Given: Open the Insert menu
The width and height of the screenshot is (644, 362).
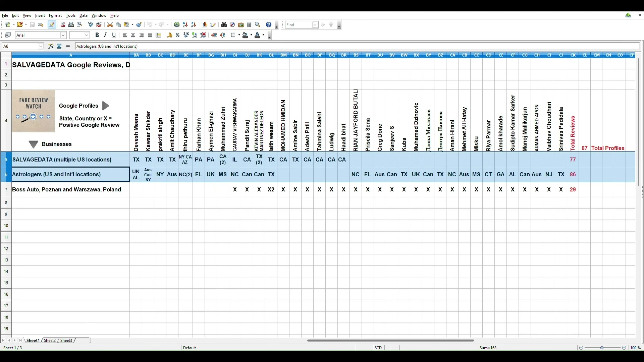Looking at the screenshot, I should coord(40,15).
